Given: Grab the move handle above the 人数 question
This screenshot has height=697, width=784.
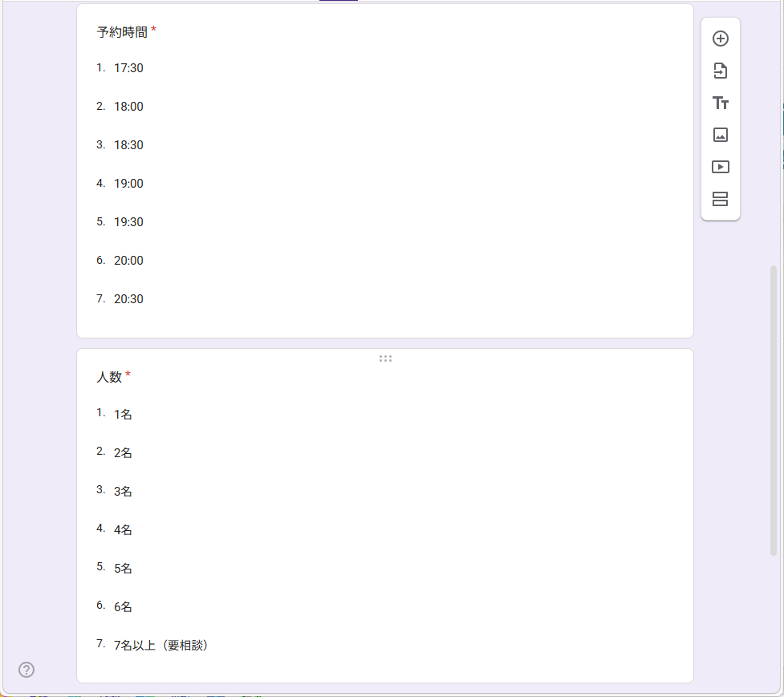Looking at the screenshot, I should tap(385, 359).
